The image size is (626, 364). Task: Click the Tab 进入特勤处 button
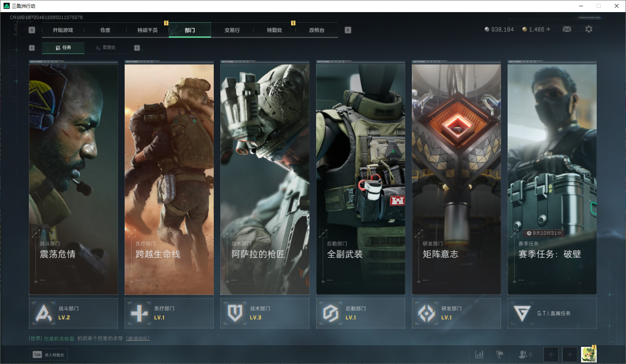coord(48,355)
